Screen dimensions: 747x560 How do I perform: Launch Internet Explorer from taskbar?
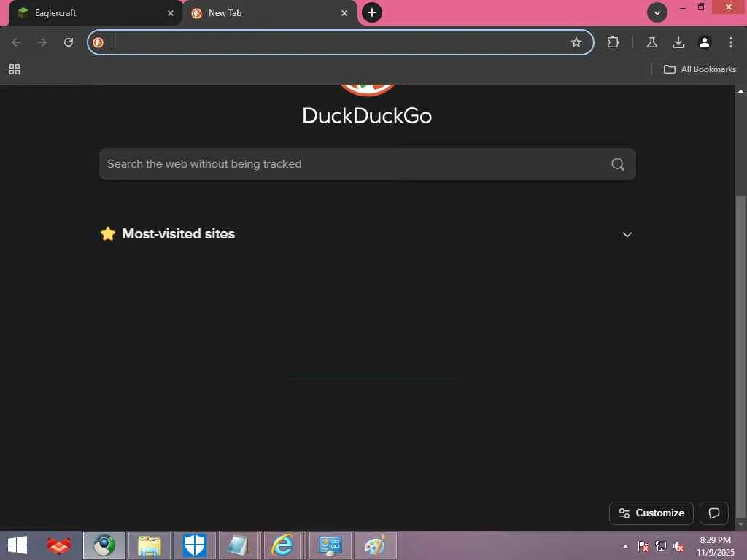pos(283,545)
